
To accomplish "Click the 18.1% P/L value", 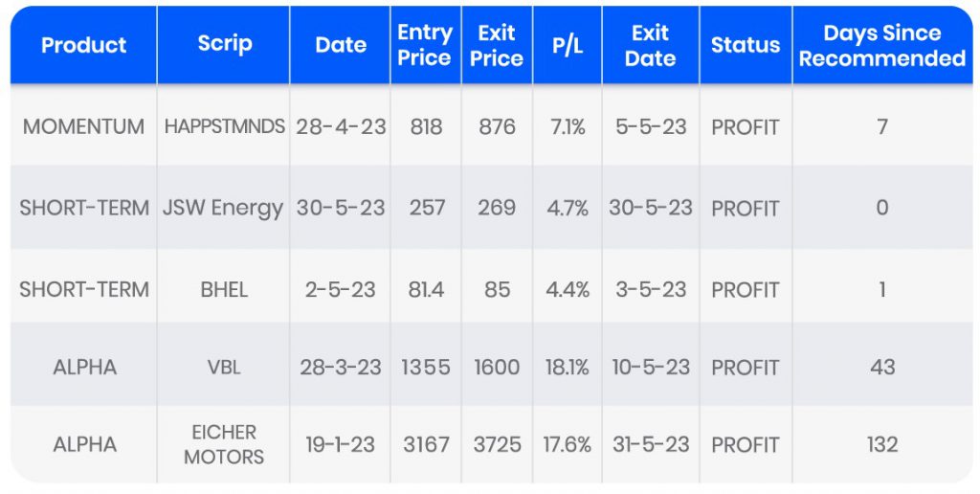I will (x=568, y=368).
